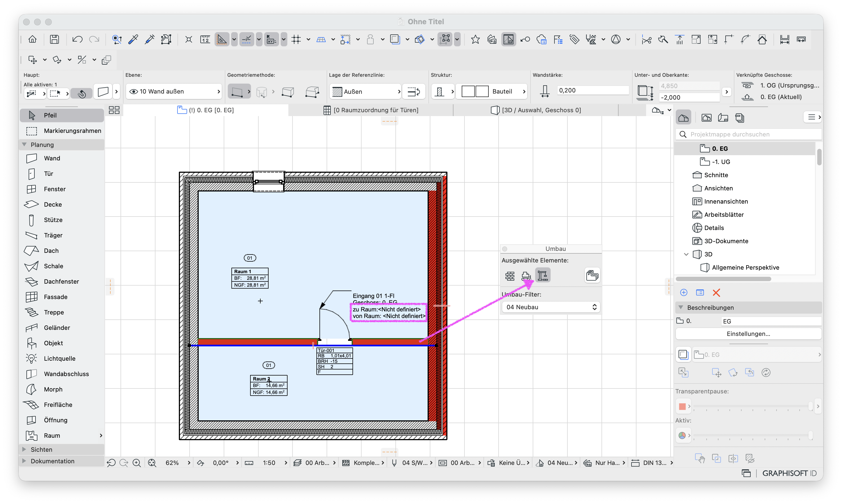Toggle the eye icon for layer 10 Wand außen
Image resolution: width=842 pixels, height=504 pixels.
point(133,91)
